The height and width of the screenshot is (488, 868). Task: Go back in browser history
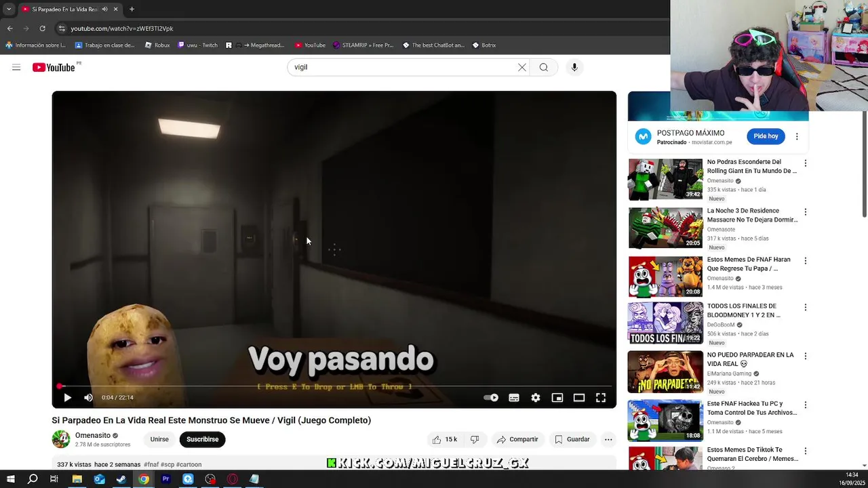(9, 28)
